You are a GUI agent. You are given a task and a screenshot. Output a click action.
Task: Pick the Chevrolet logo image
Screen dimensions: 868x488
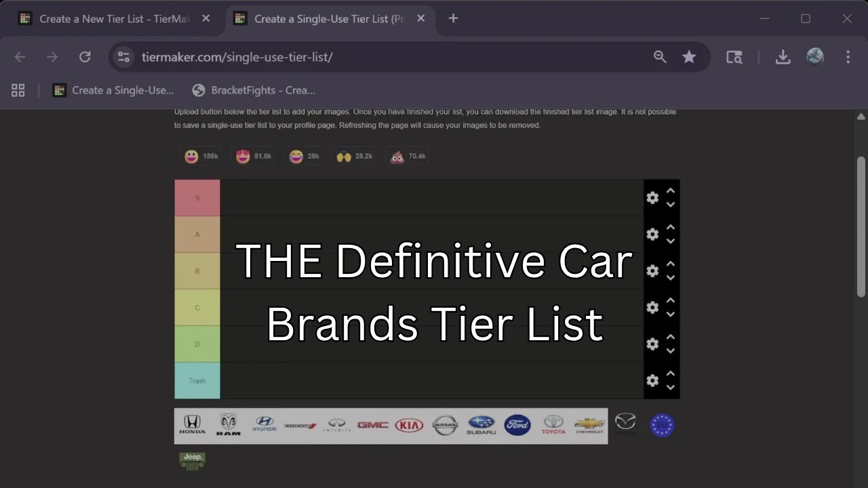(589, 425)
